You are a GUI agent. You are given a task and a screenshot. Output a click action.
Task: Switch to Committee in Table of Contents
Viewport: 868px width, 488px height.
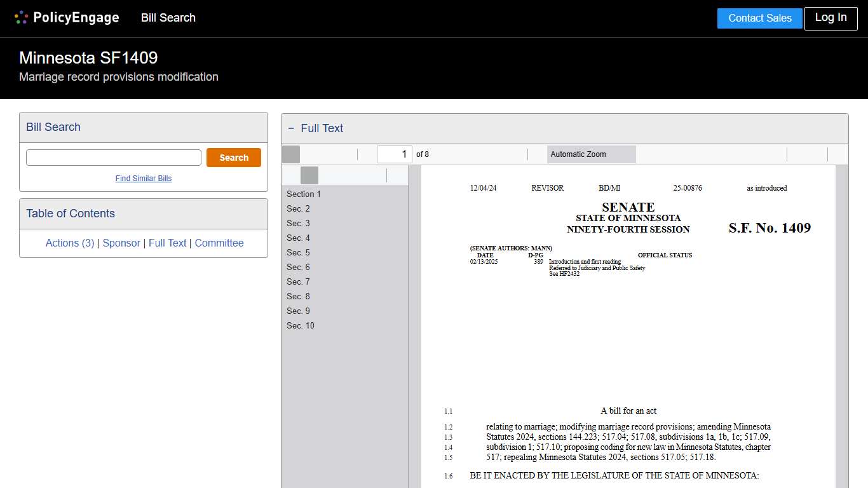(219, 243)
